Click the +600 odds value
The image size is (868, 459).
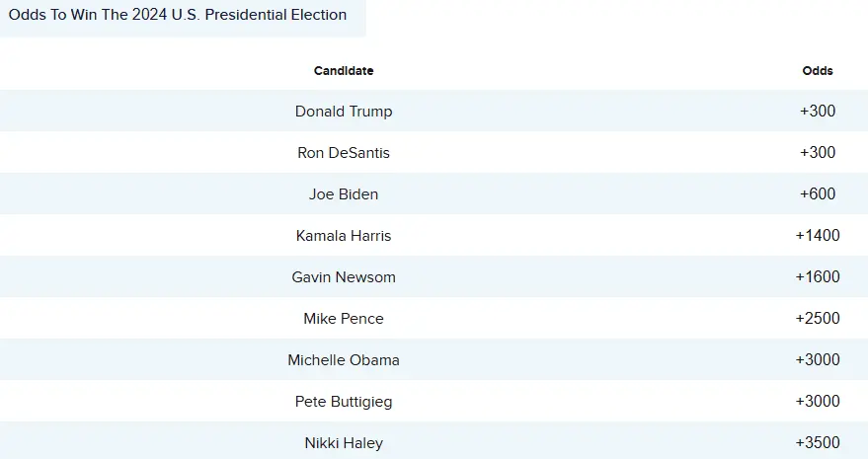tap(818, 194)
